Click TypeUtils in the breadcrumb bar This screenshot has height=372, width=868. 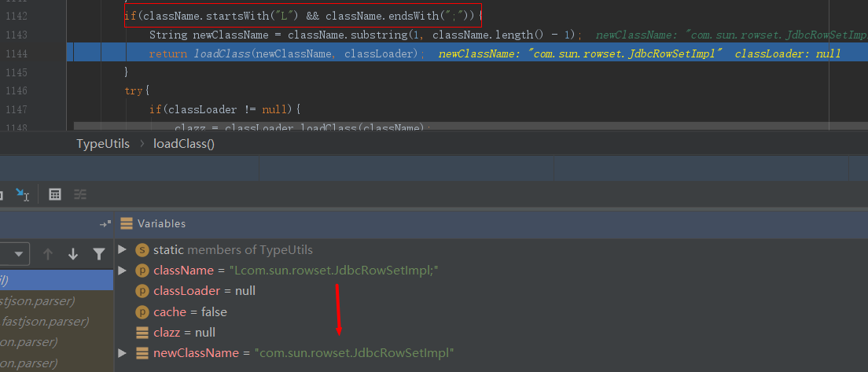click(103, 144)
